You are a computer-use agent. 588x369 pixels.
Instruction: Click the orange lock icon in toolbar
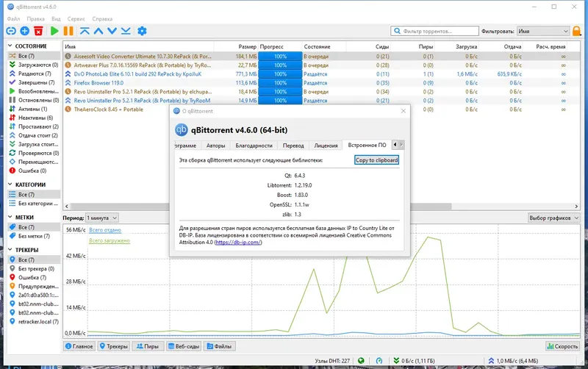tap(577, 31)
